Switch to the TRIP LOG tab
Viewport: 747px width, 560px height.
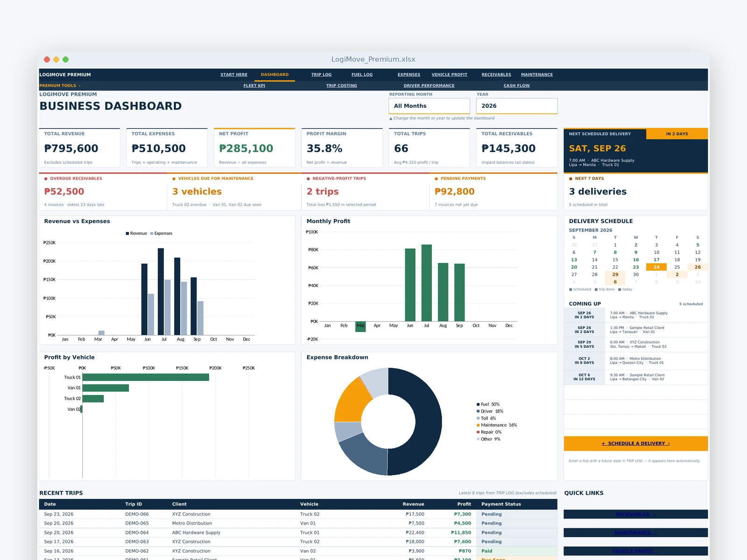click(321, 75)
